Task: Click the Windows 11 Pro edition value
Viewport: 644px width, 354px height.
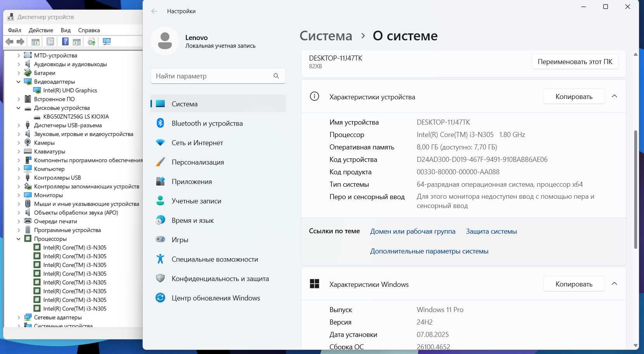Action: (440, 310)
